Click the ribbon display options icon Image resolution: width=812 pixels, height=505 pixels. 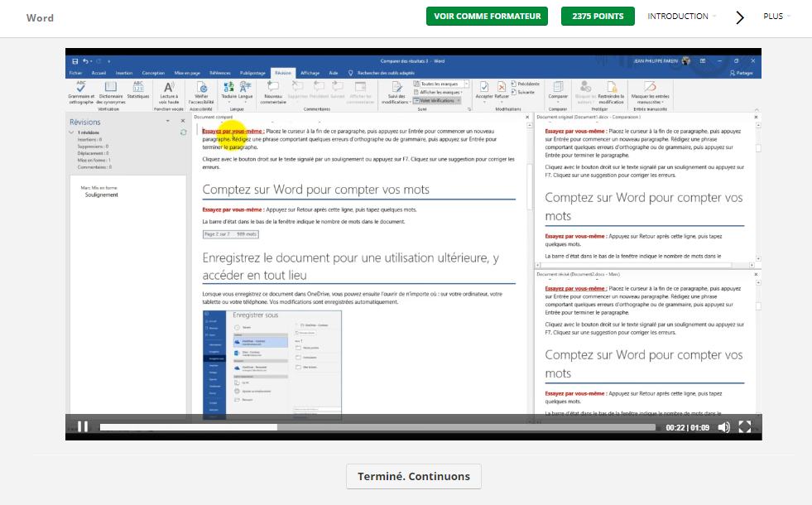(703, 61)
